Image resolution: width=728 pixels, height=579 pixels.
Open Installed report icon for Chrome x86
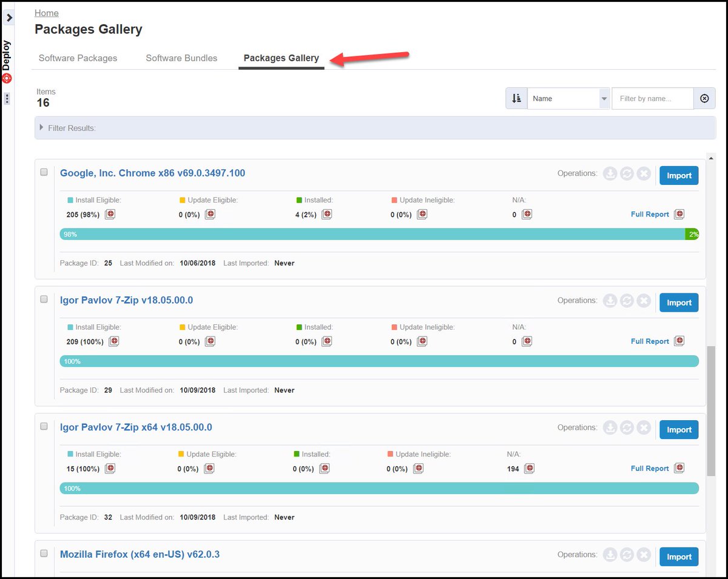click(326, 214)
